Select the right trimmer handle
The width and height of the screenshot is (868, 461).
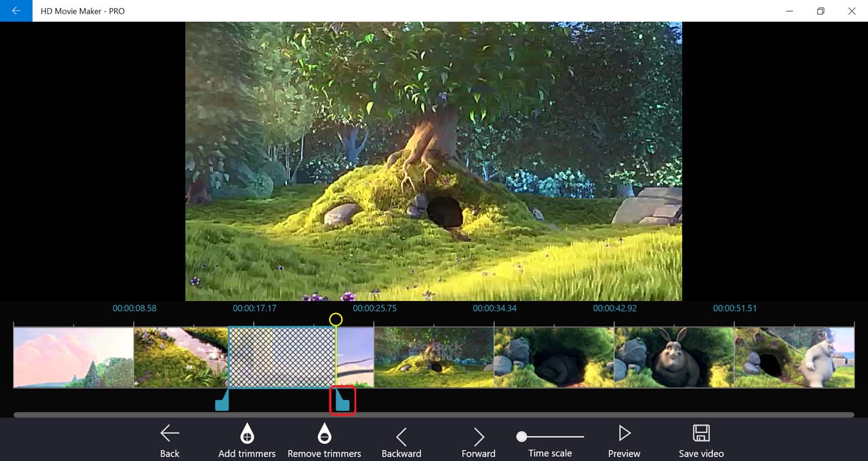point(342,400)
